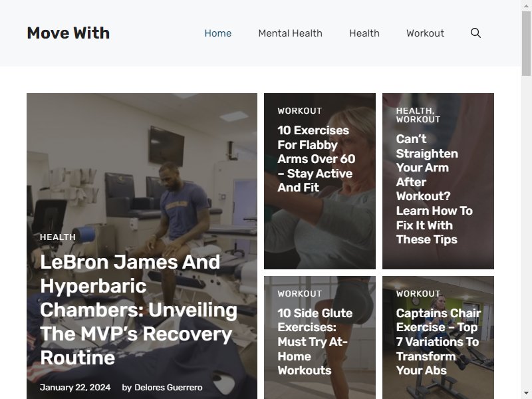Open the Mental Health menu item
This screenshot has height=399, width=532.
click(x=290, y=33)
